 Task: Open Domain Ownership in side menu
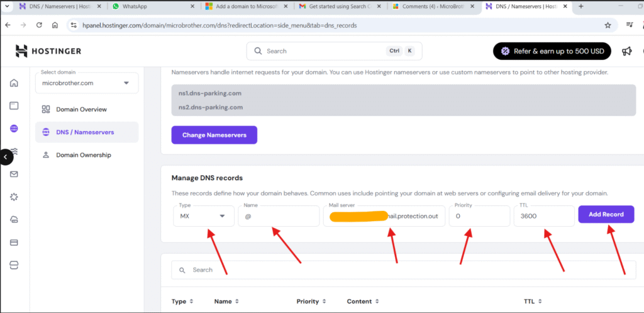coord(83,155)
